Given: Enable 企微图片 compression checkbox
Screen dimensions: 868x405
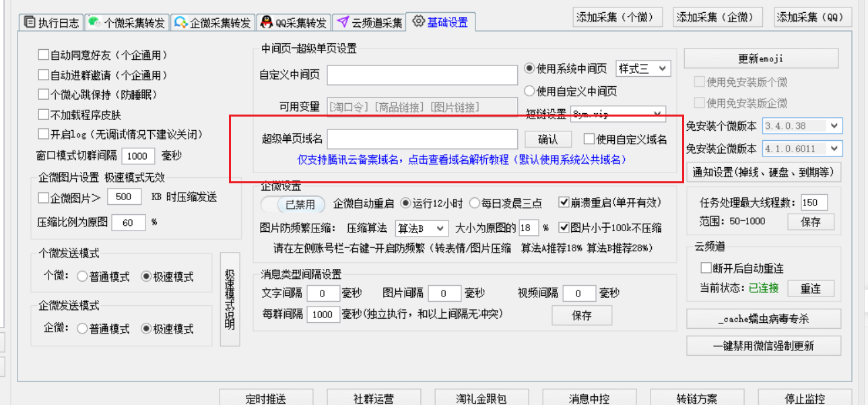Looking at the screenshot, I should pyautogui.click(x=43, y=198).
